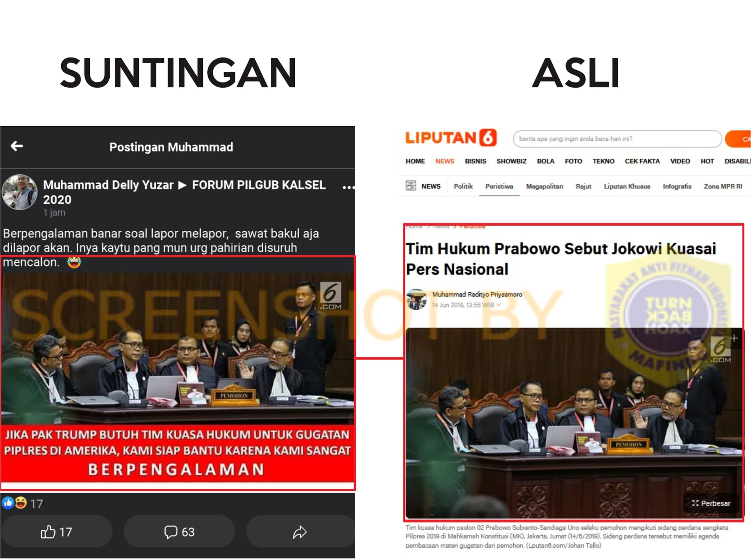Open FORUM PILGUB KALSEL 2020 group link

pyautogui.click(x=184, y=192)
